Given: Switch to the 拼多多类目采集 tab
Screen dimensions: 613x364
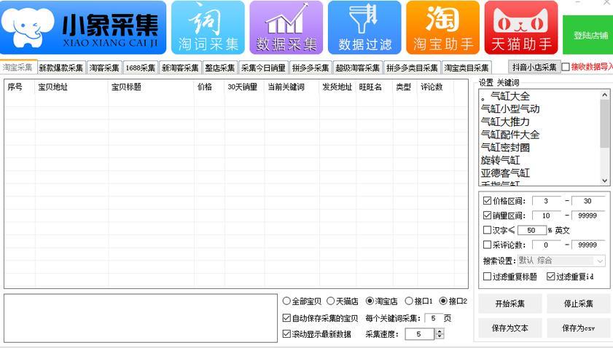Looking at the screenshot, I should pyautogui.click(x=412, y=68).
